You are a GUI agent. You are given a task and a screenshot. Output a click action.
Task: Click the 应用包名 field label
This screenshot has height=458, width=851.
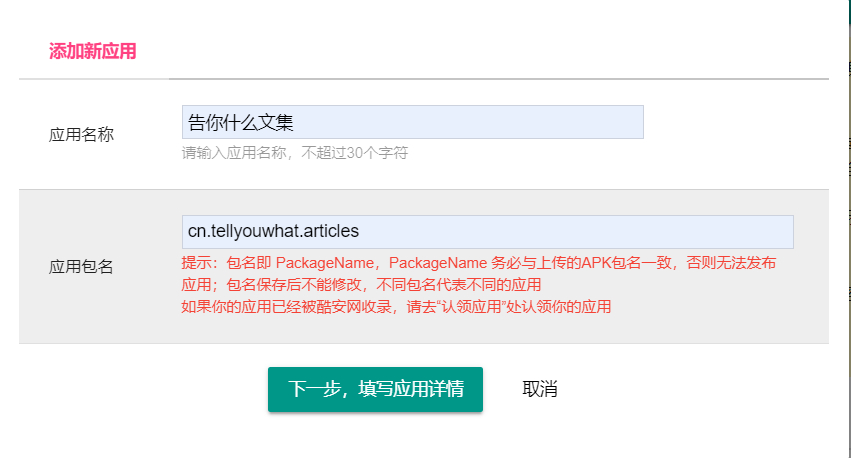81,266
